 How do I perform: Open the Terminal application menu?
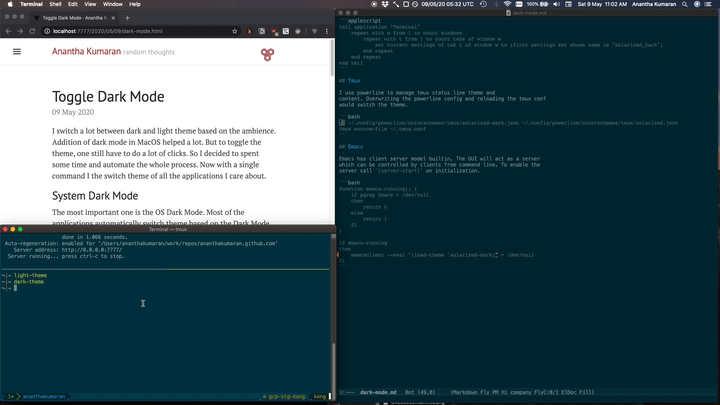click(31, 4)
